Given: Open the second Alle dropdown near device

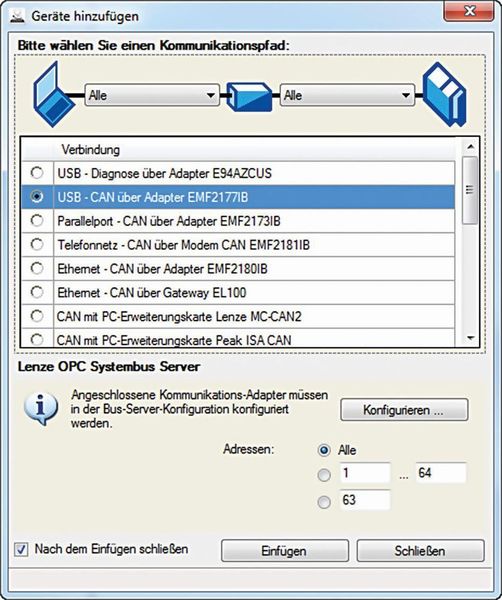Looking at the screenshot, I should point(347,95).
